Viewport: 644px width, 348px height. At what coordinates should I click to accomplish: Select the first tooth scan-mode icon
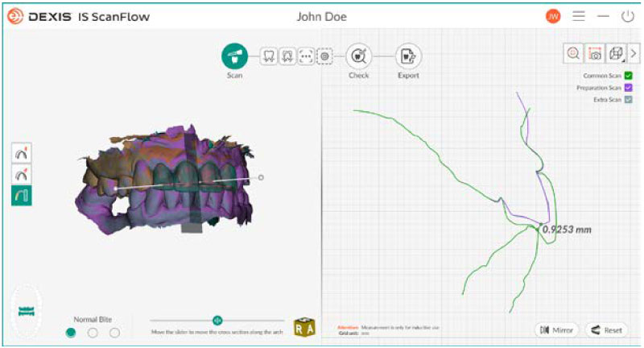[269, 56]
